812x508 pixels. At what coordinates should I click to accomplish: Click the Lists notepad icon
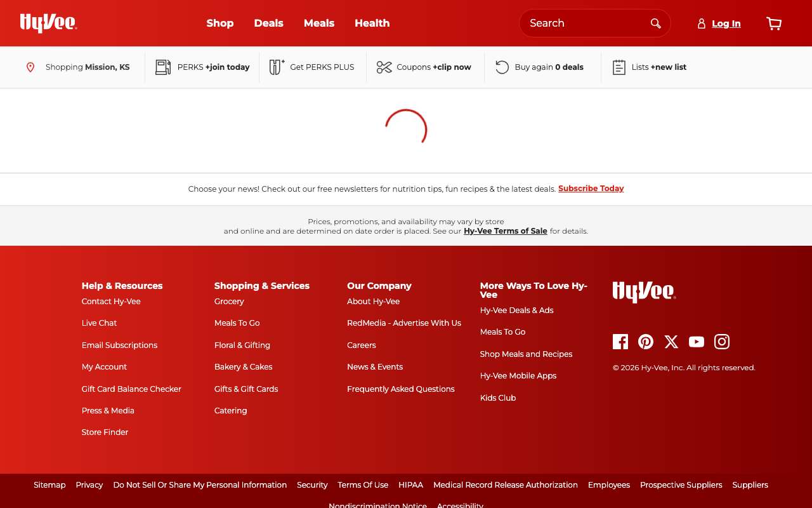coord(619,67)
